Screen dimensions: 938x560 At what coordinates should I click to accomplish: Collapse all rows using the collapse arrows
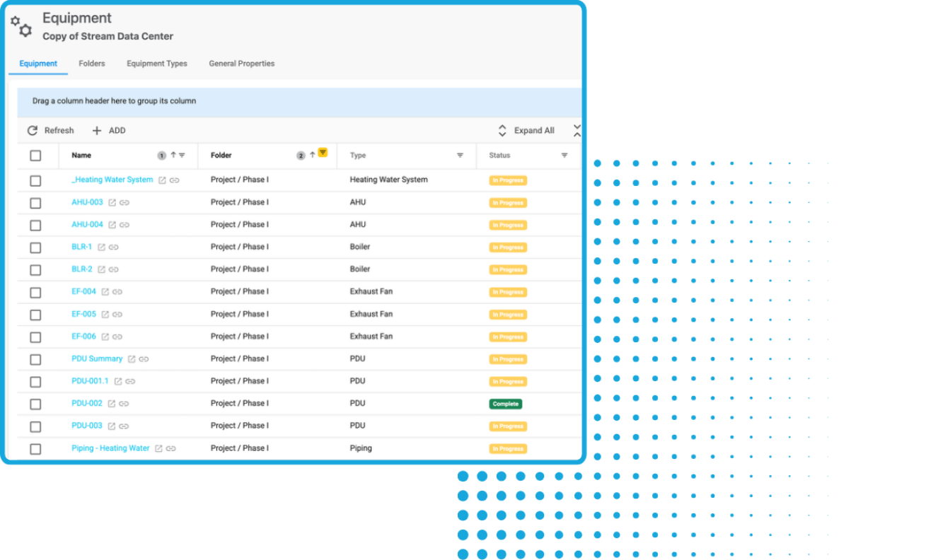pos(577,131)
